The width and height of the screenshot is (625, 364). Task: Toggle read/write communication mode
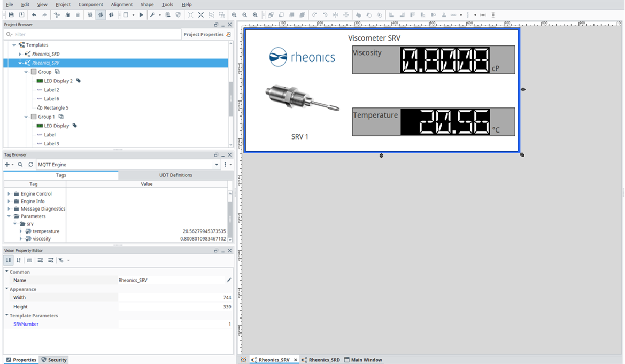(111, 15)
